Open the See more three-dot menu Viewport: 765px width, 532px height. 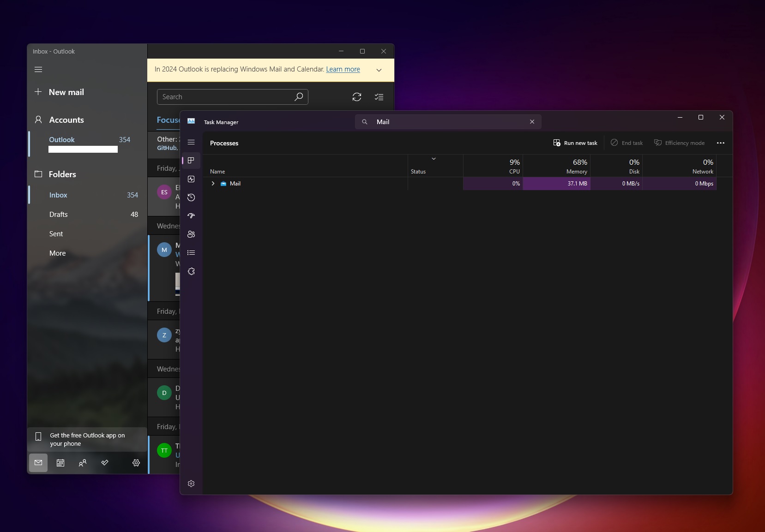pyautogui.click(x=721, y=143)
